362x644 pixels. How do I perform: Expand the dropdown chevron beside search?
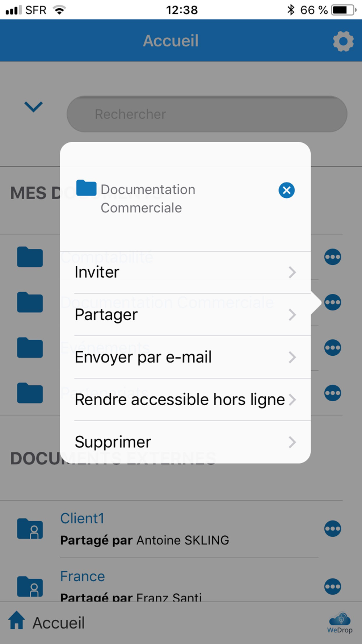(x=33, y=107)
